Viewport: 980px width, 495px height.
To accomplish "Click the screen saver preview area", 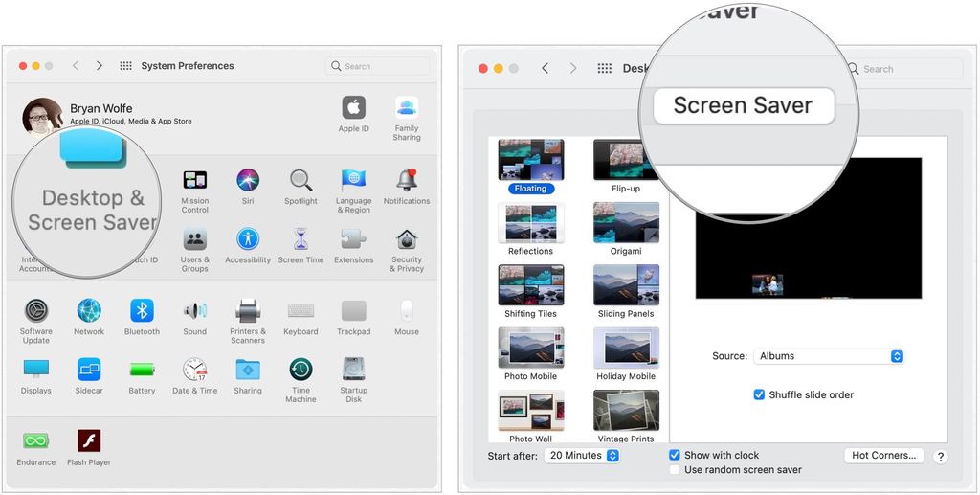I will pos(808,228).
